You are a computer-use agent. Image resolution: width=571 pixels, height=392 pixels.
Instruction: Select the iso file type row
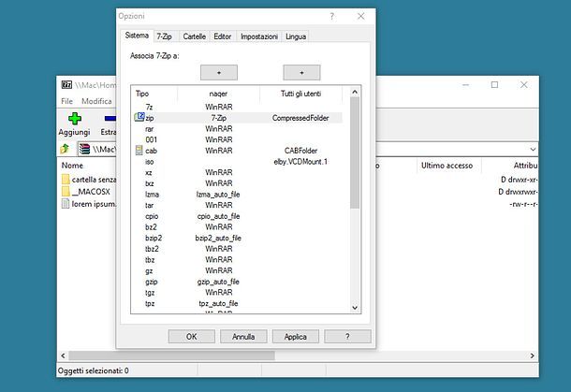(237, 162)
